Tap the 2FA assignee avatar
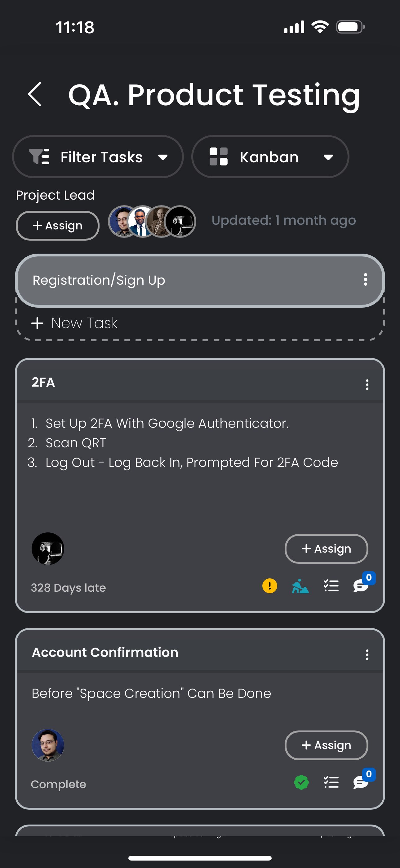400x868 pixels. 48,549
